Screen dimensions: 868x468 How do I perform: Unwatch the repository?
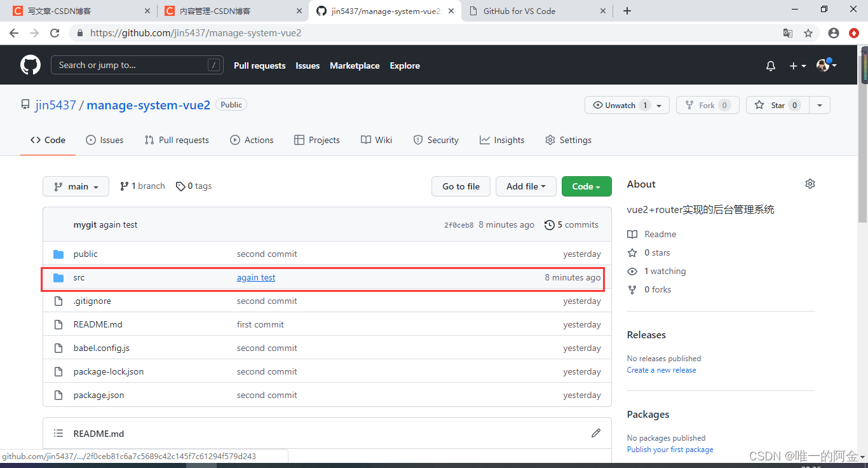627,105
